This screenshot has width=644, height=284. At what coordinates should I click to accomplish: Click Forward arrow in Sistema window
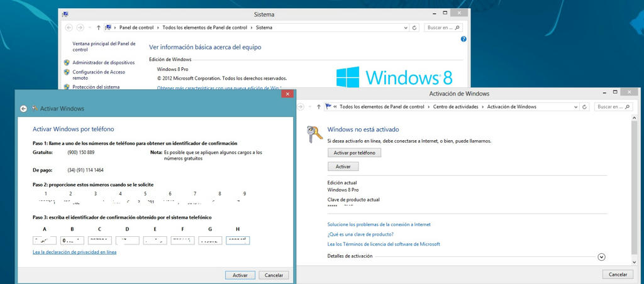tap(80, 28)
